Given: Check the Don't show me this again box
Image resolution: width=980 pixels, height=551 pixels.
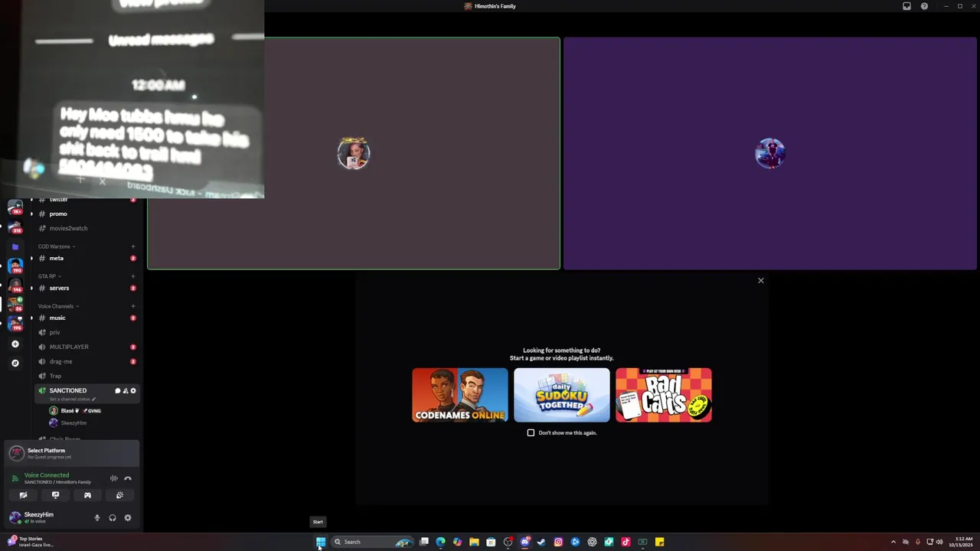Looking at the screenshot, I should (531, 433).
